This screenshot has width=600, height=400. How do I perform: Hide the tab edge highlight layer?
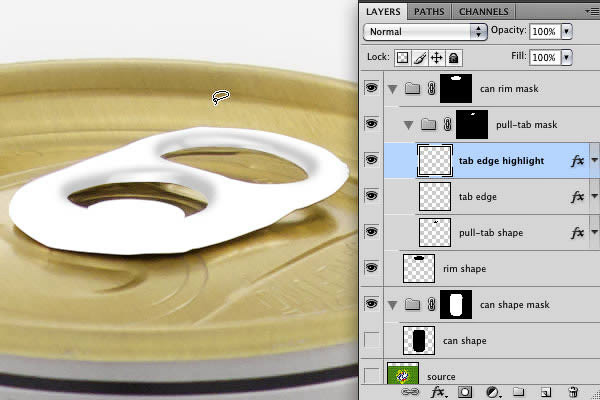(371, 160)
